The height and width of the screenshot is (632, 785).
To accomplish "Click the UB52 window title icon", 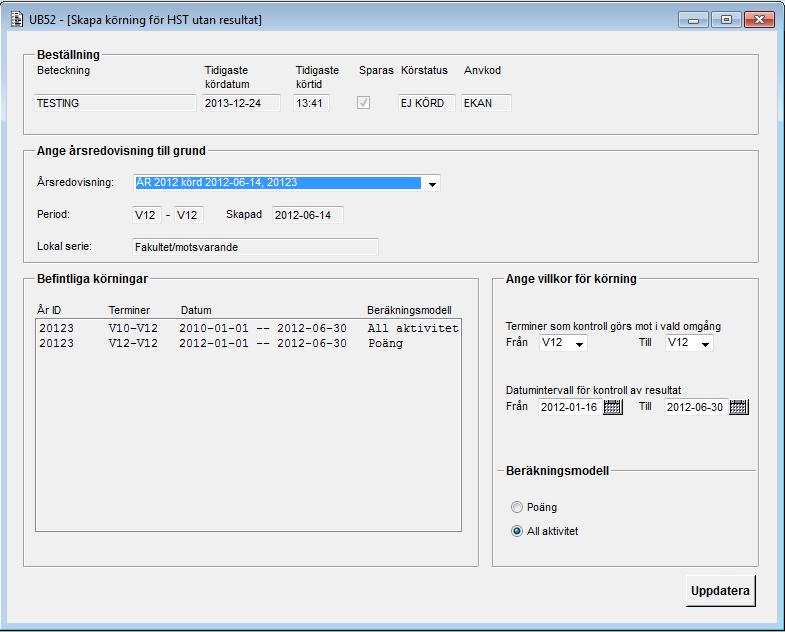I will click(17, 20).
